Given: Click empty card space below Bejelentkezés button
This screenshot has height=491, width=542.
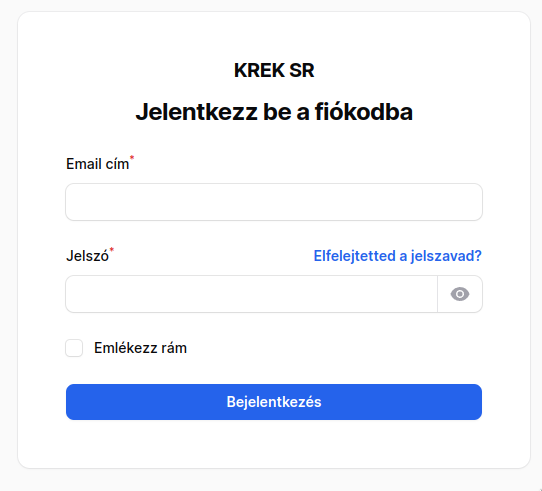Looking at the screenshot, I should pyautogui.click(x=274, y=444).
